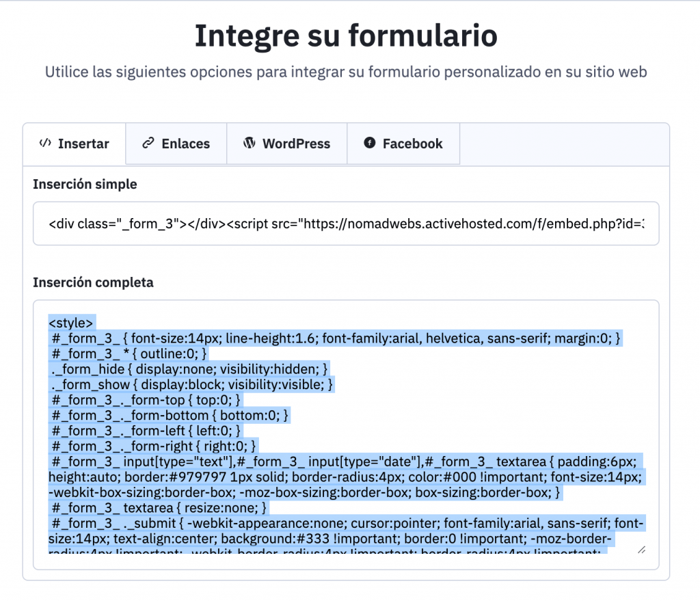
Task: Click the ._form_hide CSS rule line
Action: tap(189, 369)
